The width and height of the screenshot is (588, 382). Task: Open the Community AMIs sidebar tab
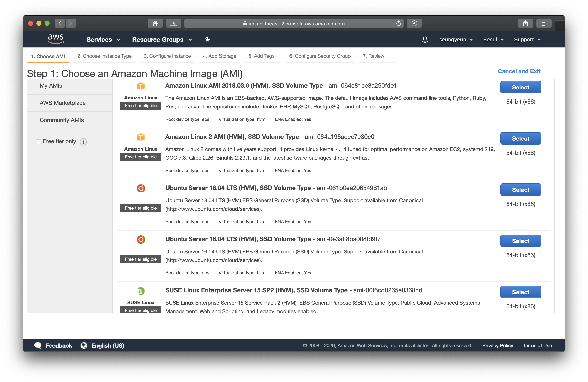[x=61, y=120]
